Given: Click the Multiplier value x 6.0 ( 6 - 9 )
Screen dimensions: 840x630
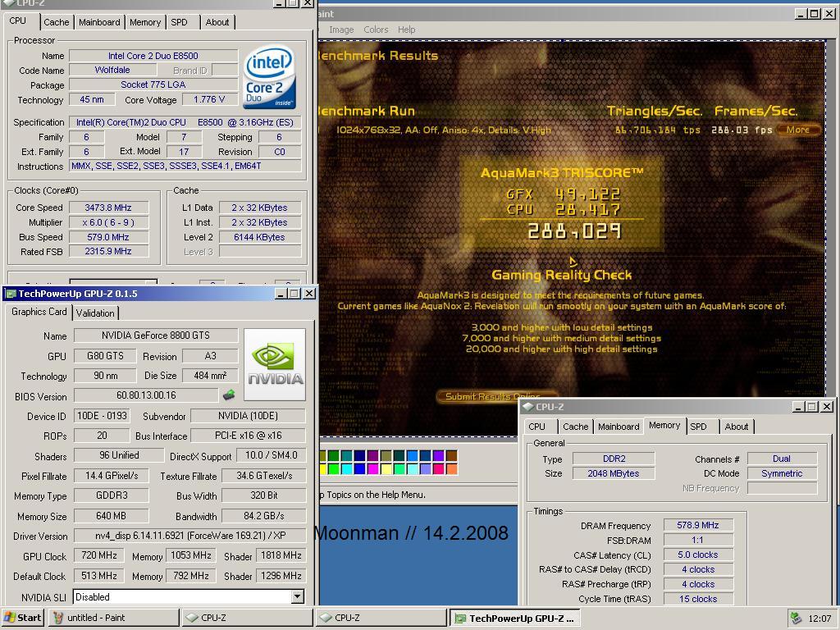Looking at the screenshot, I should pos(108,222).
